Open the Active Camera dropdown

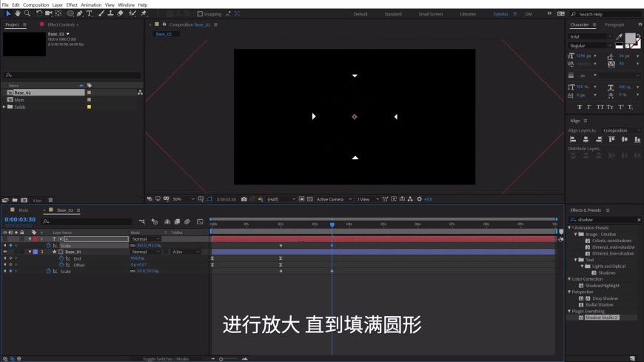click(334, 199)
